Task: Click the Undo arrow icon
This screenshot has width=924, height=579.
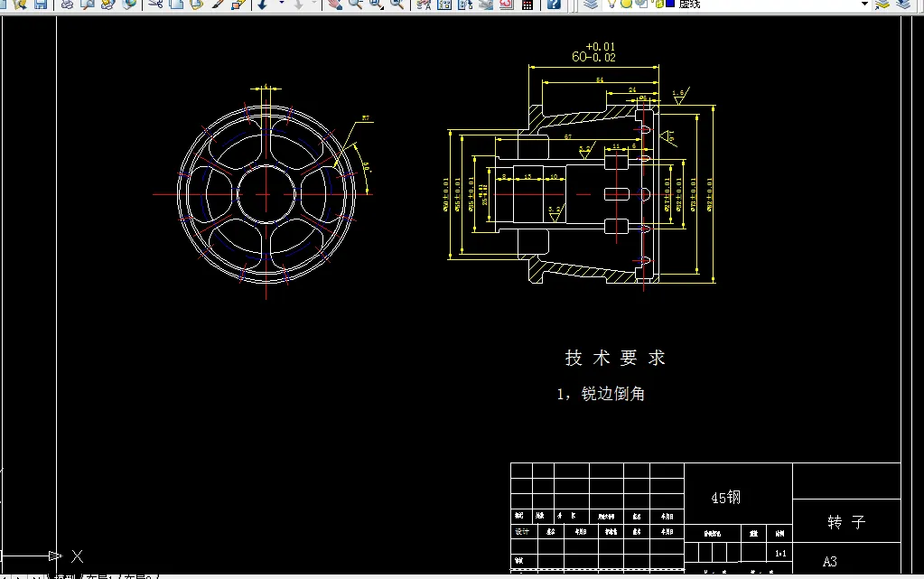Action: [x=263, y=5]
